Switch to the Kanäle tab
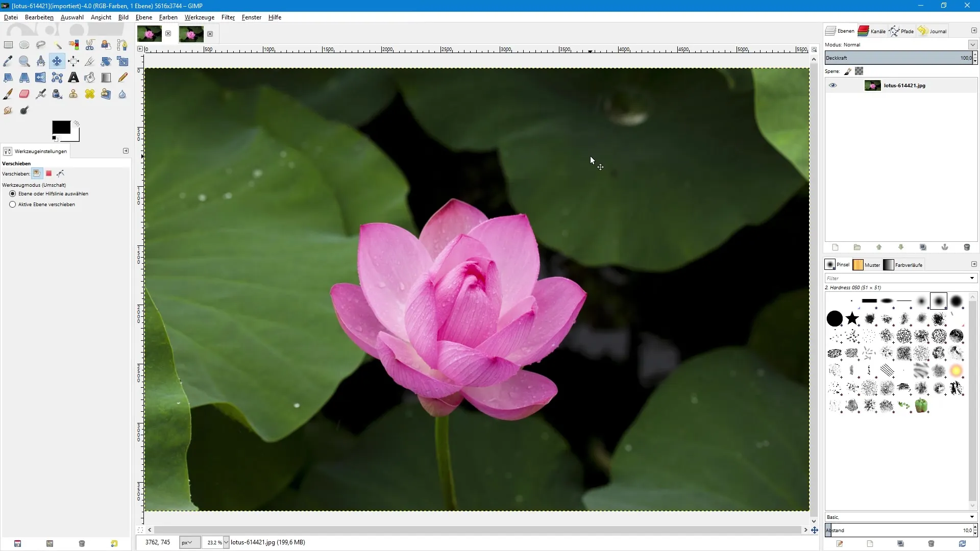The height and width of the screenshot is (551, 980). pyautogui.click(x=872, y=31)
